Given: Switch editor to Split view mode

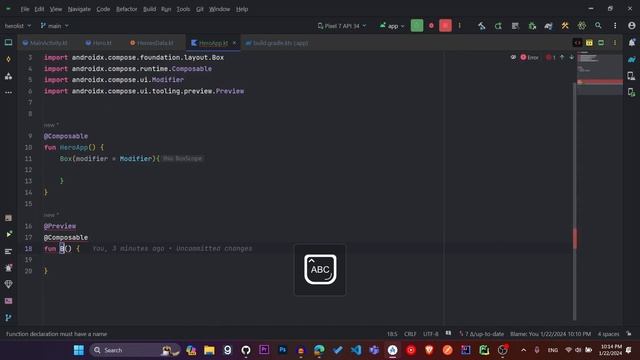Looking at the screenshot, I should pos(589,43).
